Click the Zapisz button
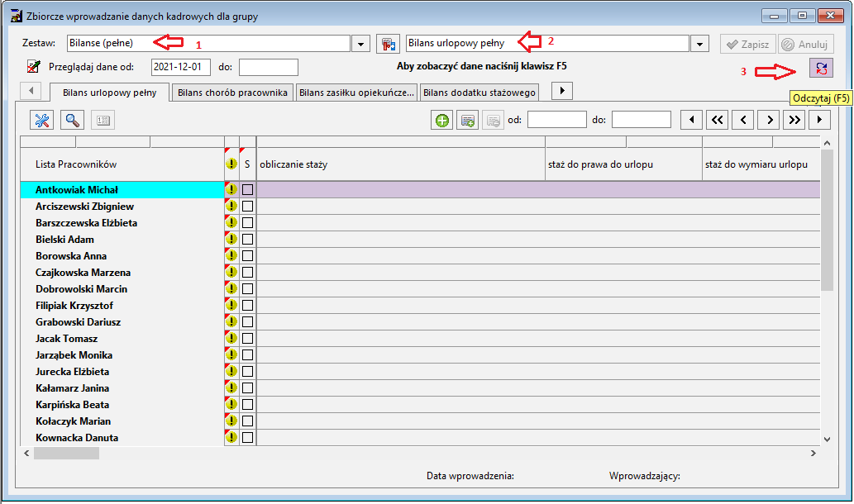Image resolution: width=854 pixels, height=504 pixels. 748,44
